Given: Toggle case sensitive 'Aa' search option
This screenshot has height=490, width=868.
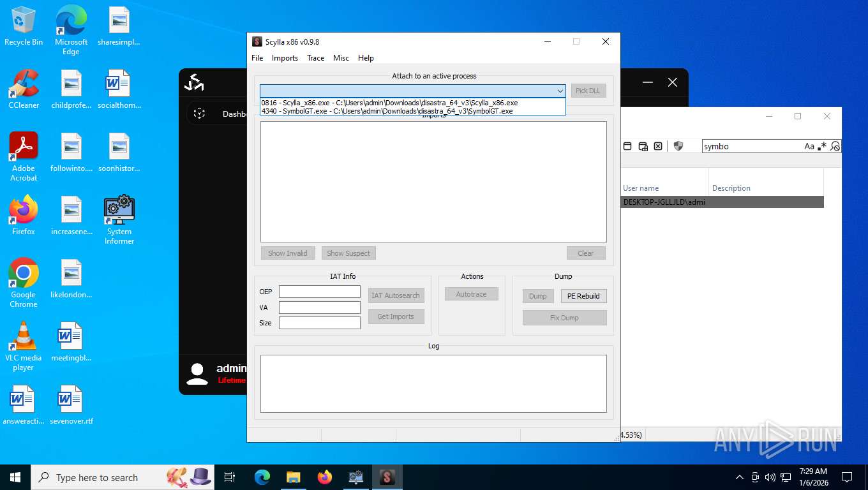Looking at the screenshot, I should 809,146.
